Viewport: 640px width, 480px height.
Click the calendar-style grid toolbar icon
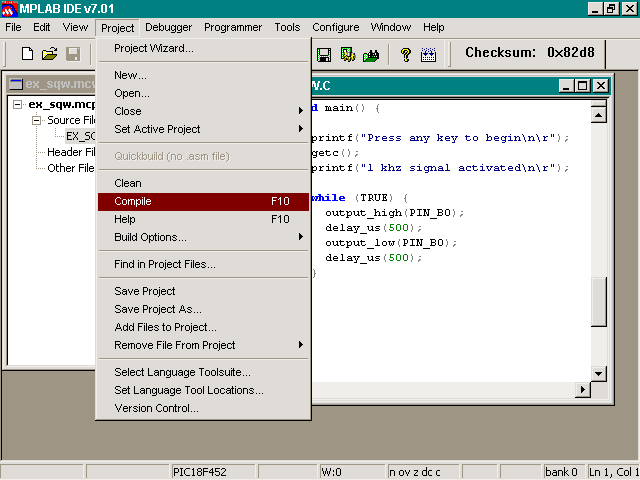428,54
